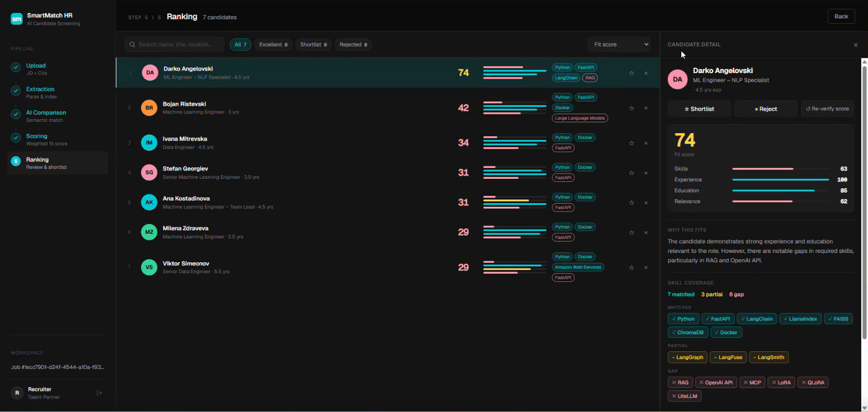This screenshot has width=868, height=412.
Task: Dismiss Milena Zdraveva with the X icon
Action: pos(646,233)
